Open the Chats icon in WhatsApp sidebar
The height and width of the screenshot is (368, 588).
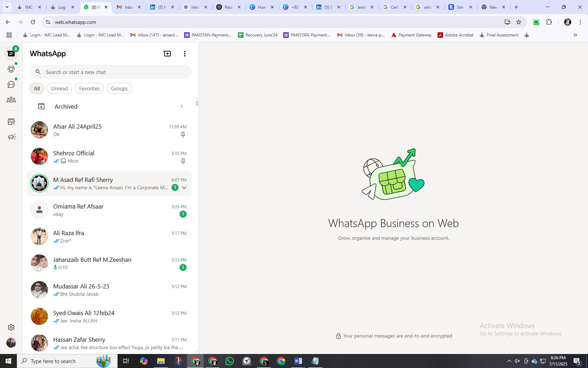click(11, 54)
